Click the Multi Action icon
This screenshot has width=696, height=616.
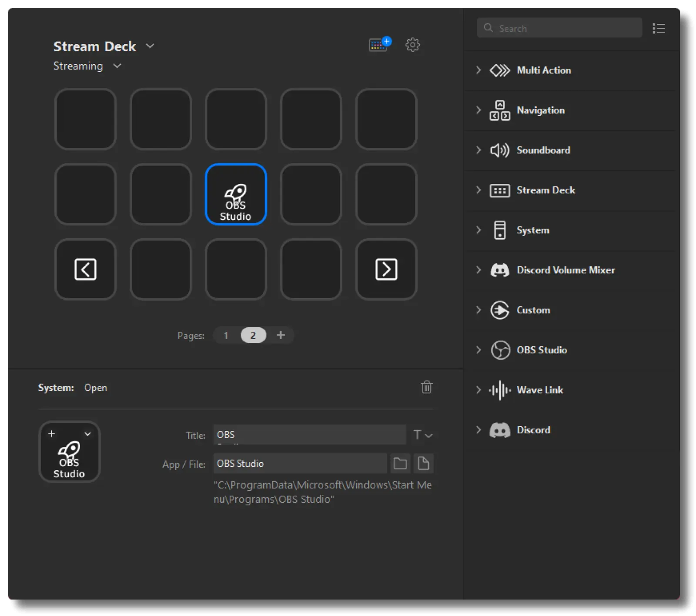click(x=499, y=70)
